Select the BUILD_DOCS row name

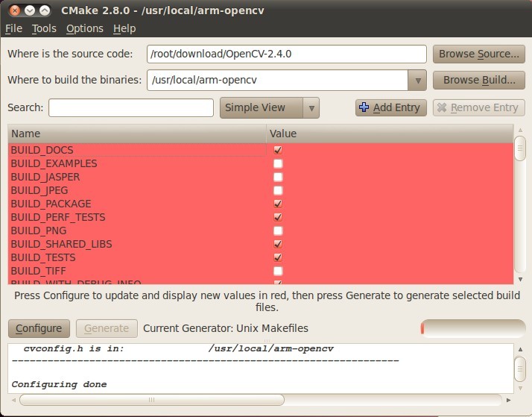(x=42, y=150)
